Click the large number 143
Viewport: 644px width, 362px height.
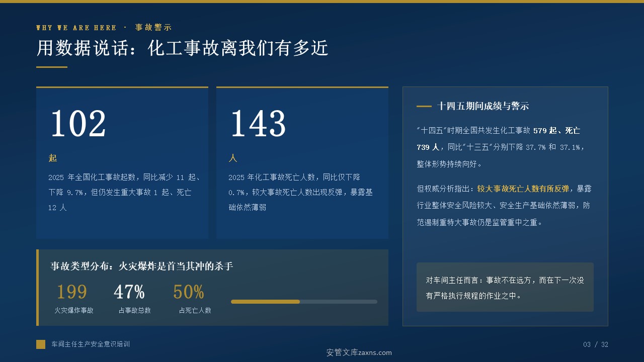point(258,124)
